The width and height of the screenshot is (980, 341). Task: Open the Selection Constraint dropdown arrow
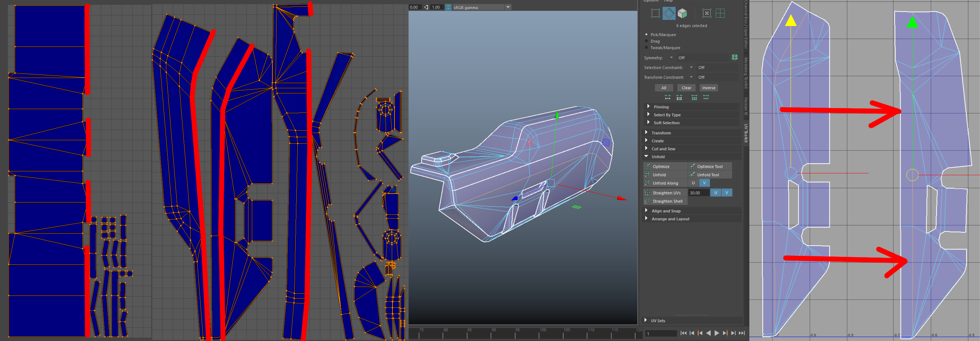point(691,67)
